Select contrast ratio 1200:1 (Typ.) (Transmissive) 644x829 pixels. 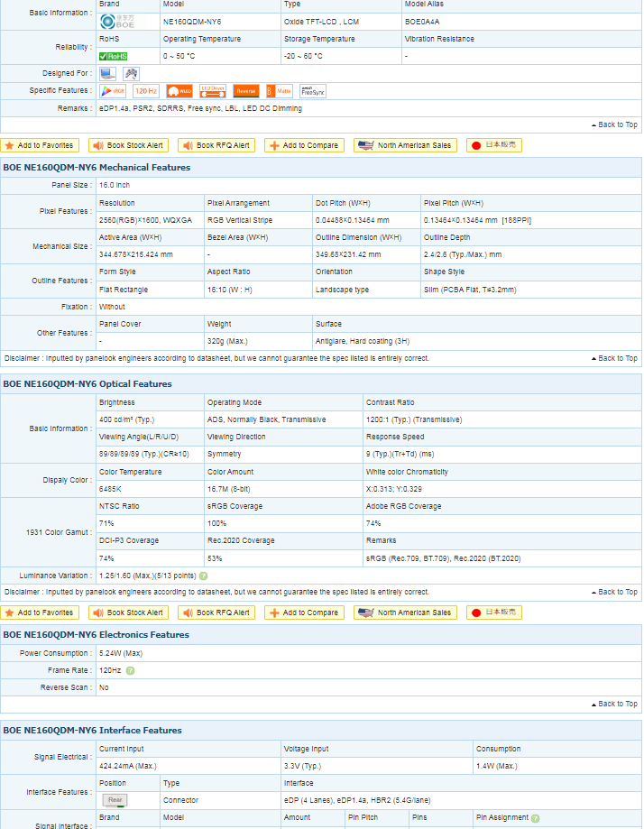(414, 419)
